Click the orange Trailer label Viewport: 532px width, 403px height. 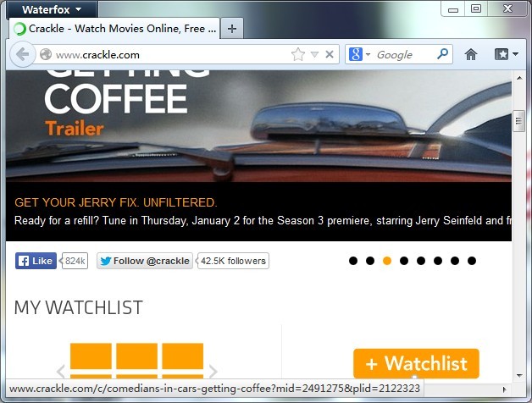75,129
